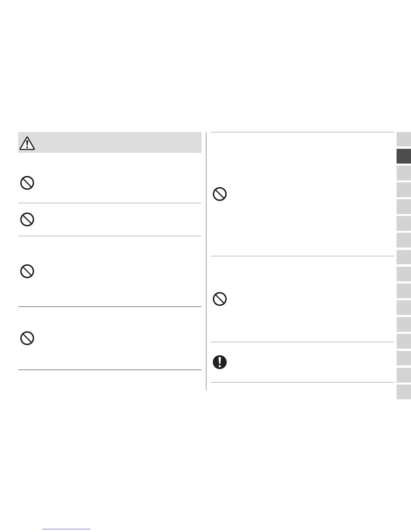Select the dark highlighted side tab
Screen dimensions: 411x532
(404, 156)
